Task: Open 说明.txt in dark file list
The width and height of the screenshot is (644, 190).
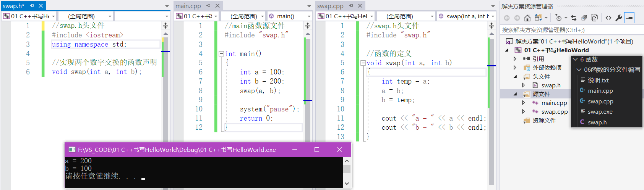Action: tap(598, 80)
